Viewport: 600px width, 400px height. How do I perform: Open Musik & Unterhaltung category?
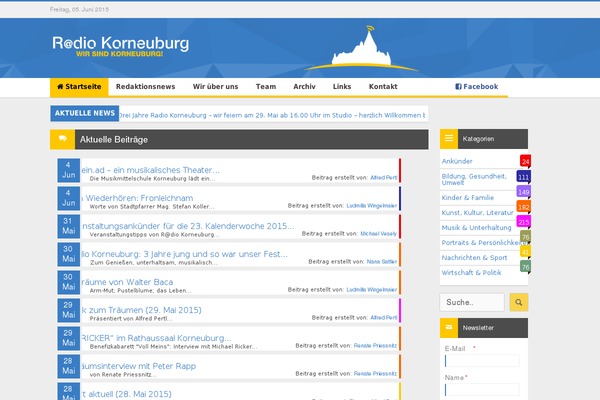point(476,227)
